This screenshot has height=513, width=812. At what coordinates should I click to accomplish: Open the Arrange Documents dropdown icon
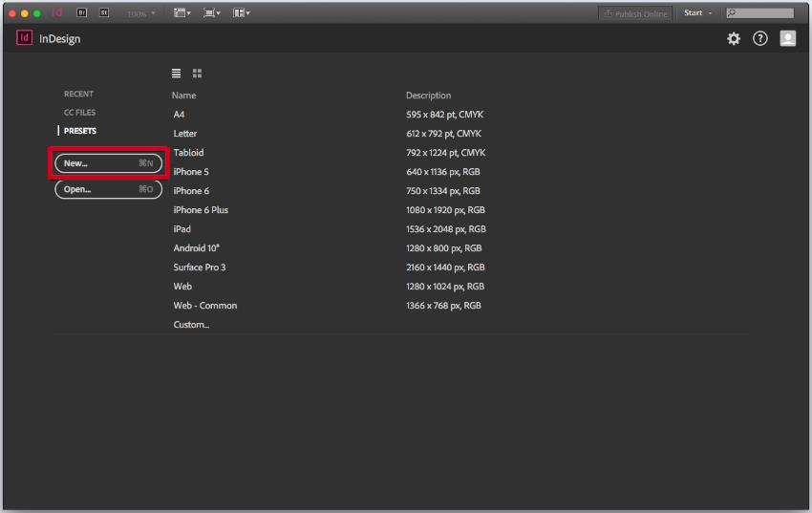click(x=242, y=13)
